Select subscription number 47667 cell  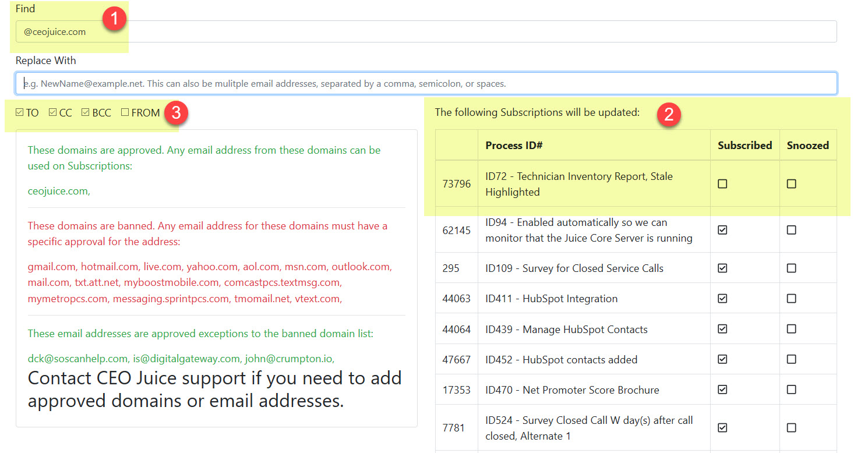pos(456,359)
